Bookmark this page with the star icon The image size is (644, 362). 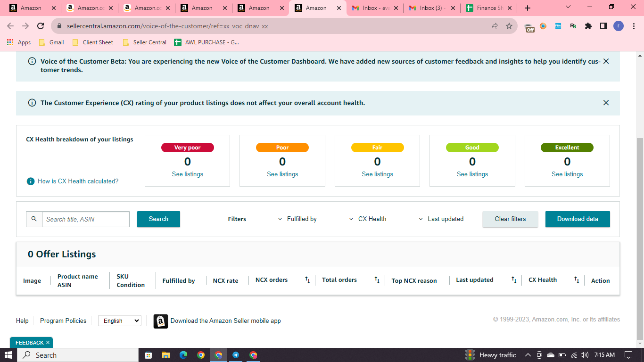tap(509, 26)
